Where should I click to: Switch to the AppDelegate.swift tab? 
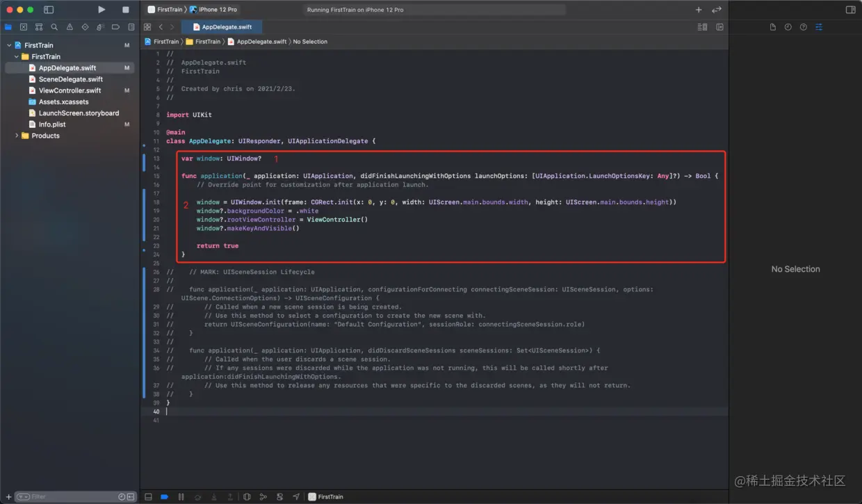221,26
